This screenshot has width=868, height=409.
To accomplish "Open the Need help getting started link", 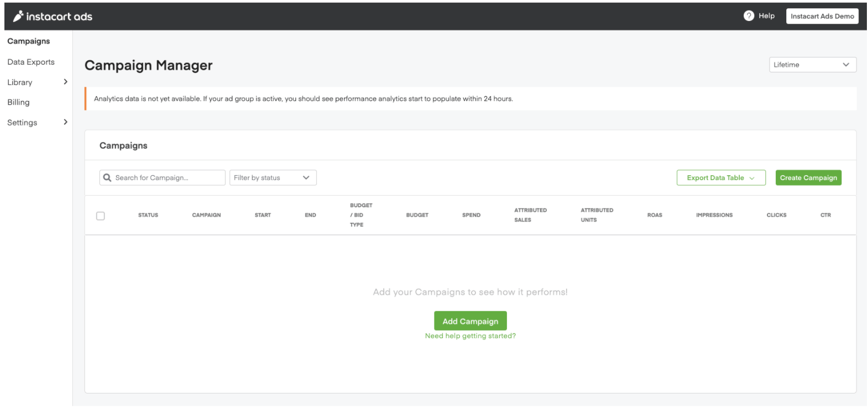I will pyautogui.click(x=470, y=336).
